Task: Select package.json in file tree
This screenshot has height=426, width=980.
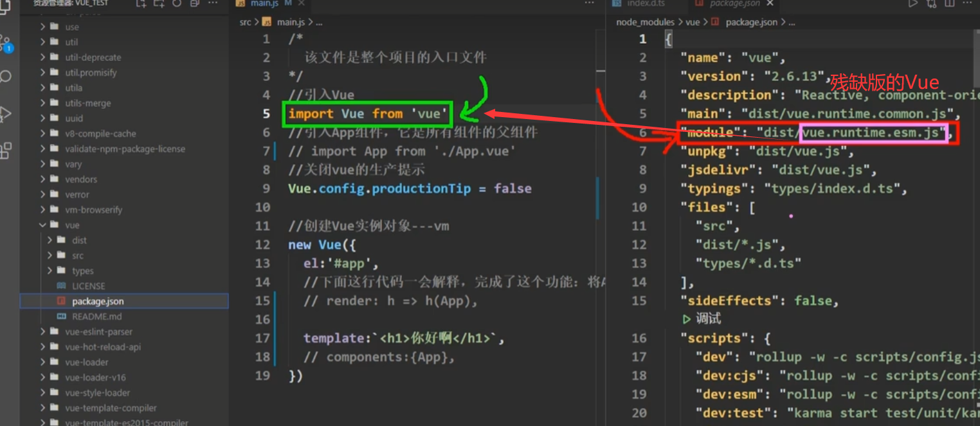Action: coord(124,301)
